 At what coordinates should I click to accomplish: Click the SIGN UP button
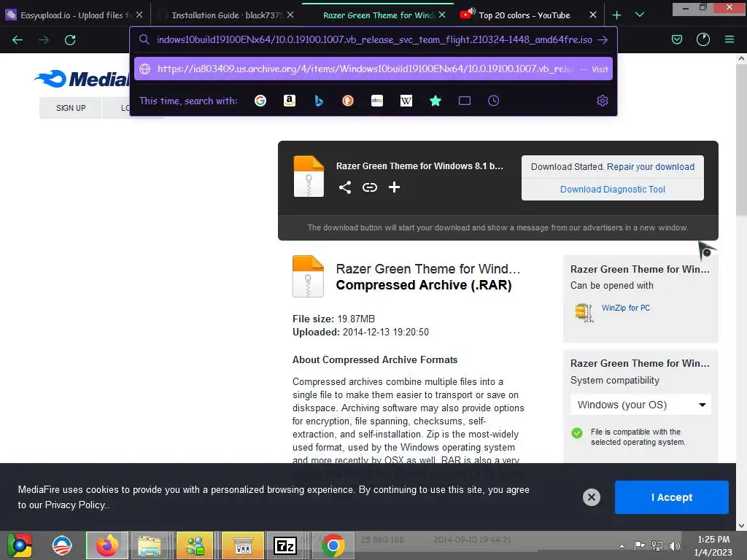[x=71, y=108]
